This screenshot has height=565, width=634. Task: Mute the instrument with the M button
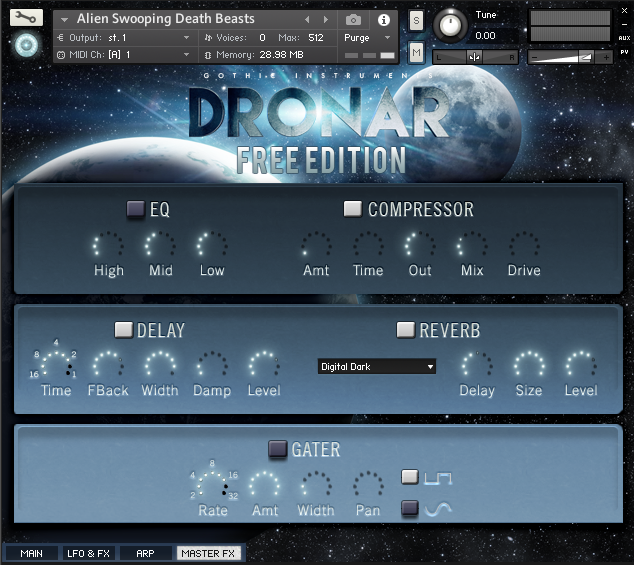click(416, 52)
